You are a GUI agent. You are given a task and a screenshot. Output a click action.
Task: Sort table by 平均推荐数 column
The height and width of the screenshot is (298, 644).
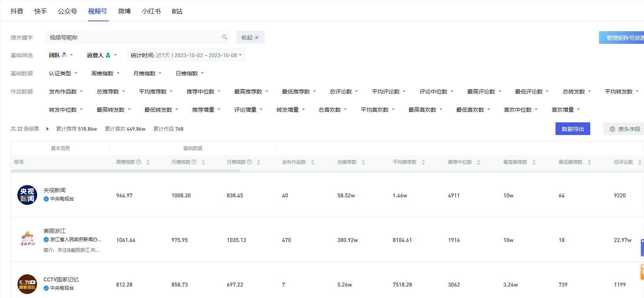point(423,162)
